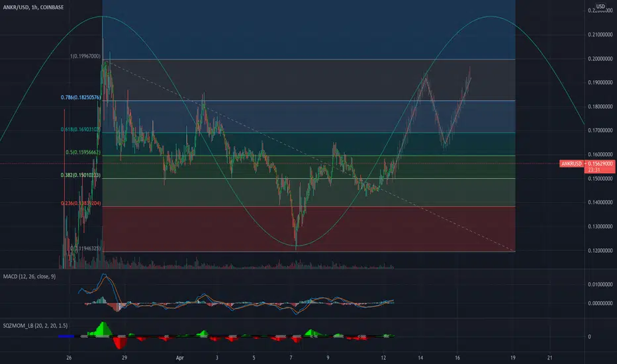Click the 14 date on time axis
This screenshot has height=364, width=617.
coord(420,357)
